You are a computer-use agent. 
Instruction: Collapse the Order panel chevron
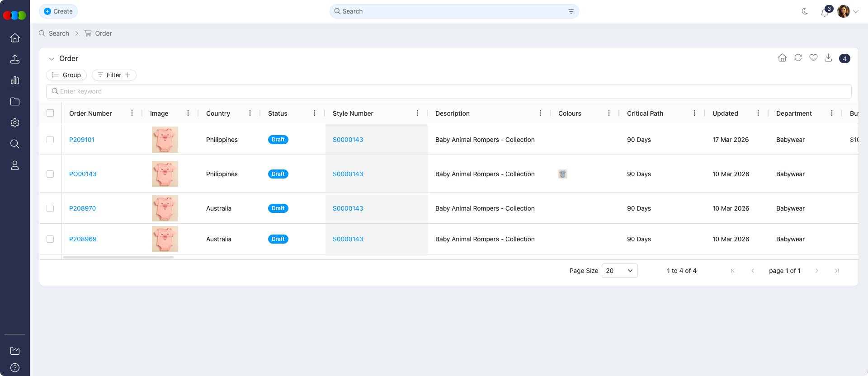coord(52,59)
